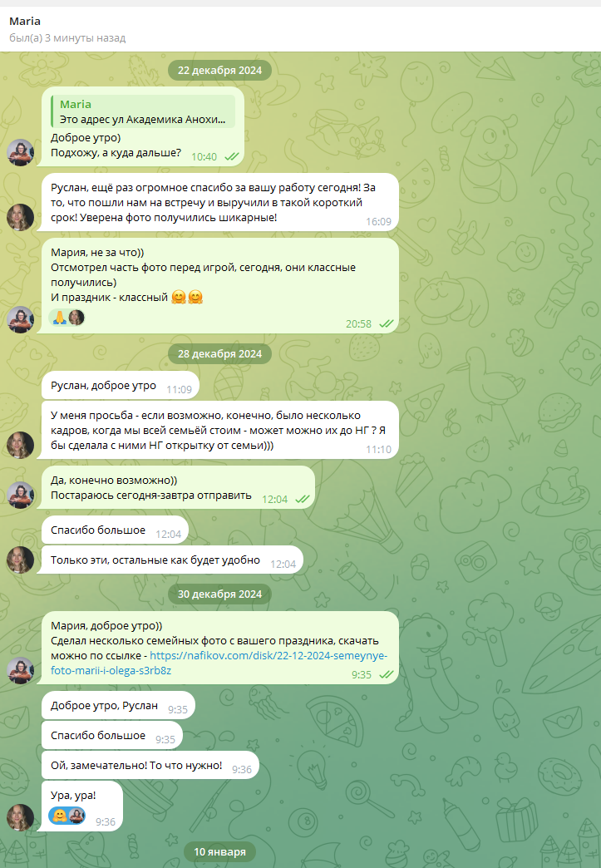Click the '28 декабря 2024' date badge

(x=219, y=353)
